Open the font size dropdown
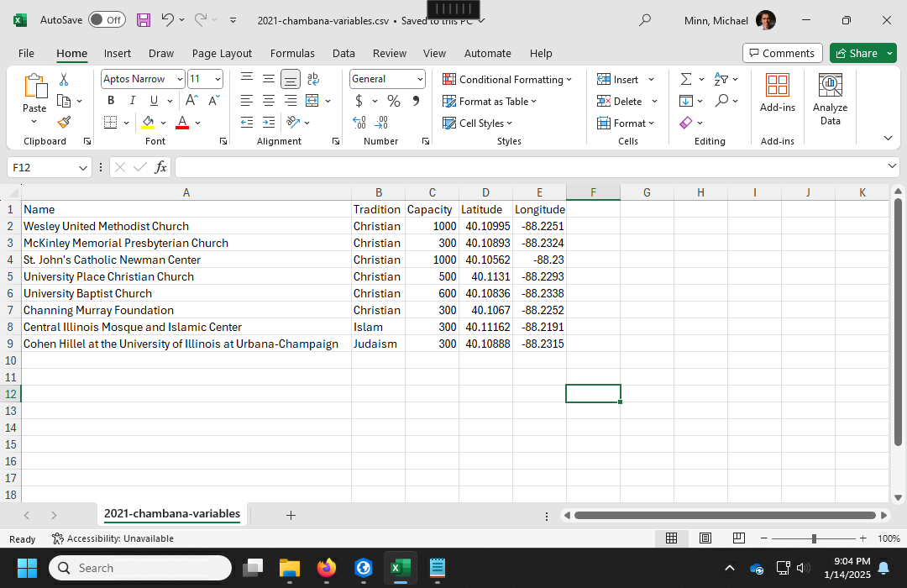The image size is (907, 588). (218, 79)
